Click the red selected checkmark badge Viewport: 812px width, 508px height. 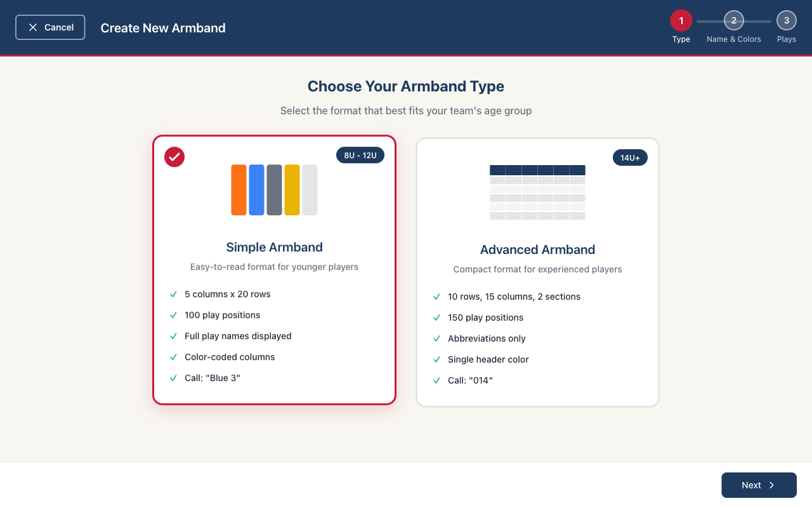pos(174,157)
